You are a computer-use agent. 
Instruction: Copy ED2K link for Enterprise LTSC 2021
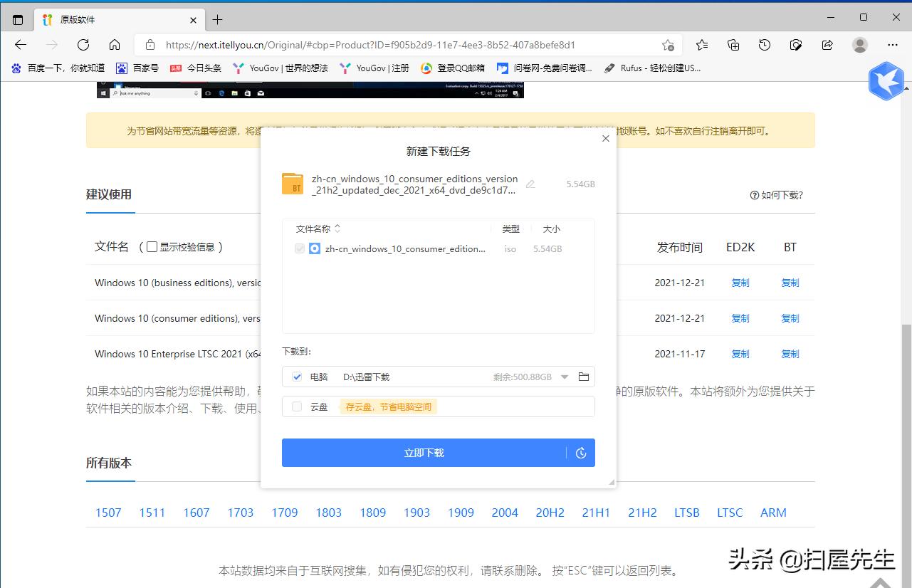point(740,354)
